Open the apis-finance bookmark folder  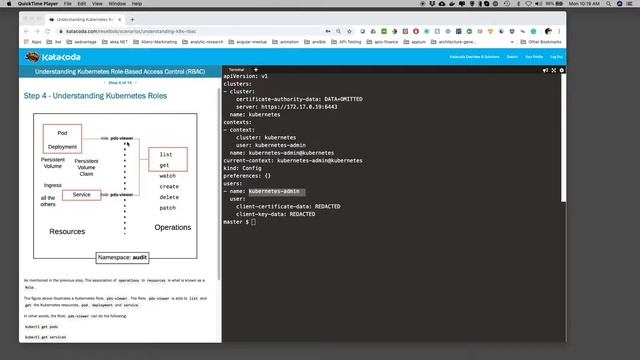click(x=382, y=42)
